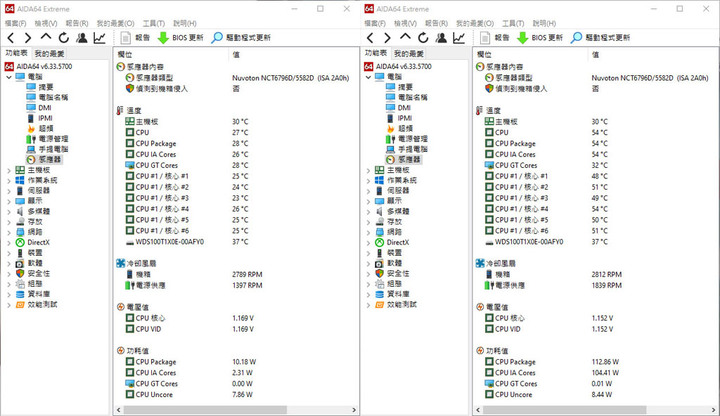Expand the 顯示 node in the left window
Screen dimensions: 720x416
click(x=9, y=201)
